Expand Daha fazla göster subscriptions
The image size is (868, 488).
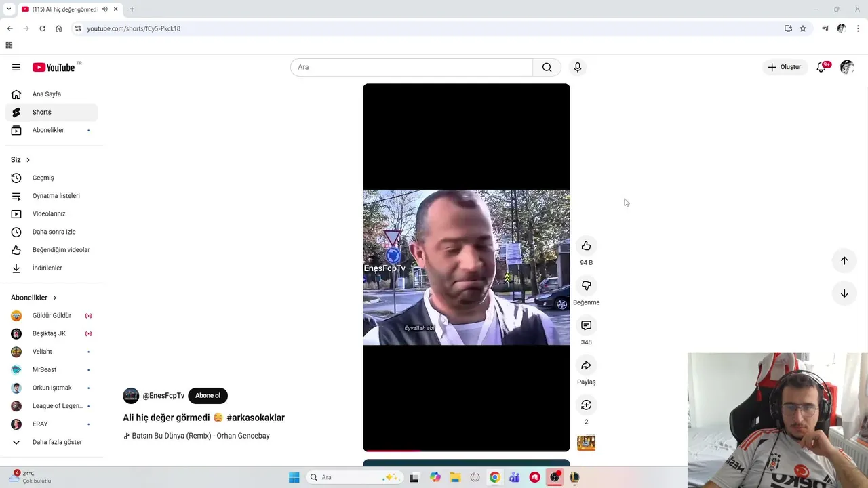tap(52, 442)
